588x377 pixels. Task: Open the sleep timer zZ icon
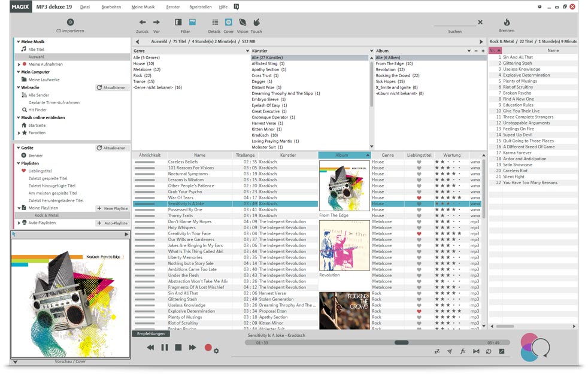click(x=437, y=351)
